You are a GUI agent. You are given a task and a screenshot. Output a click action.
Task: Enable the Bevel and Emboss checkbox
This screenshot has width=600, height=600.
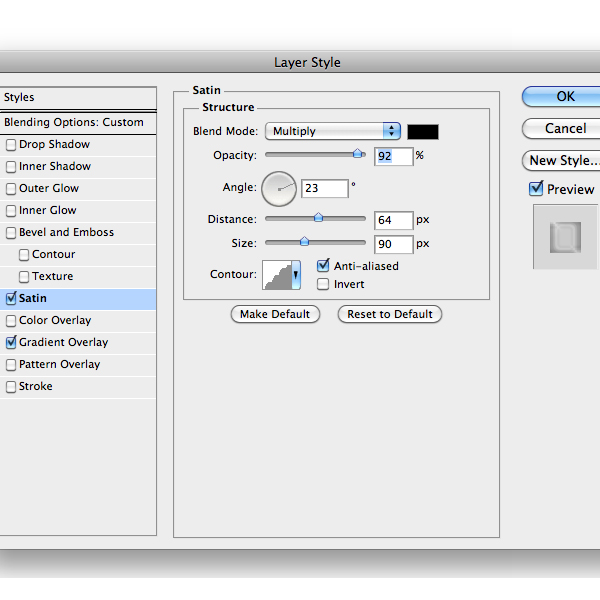11,233
